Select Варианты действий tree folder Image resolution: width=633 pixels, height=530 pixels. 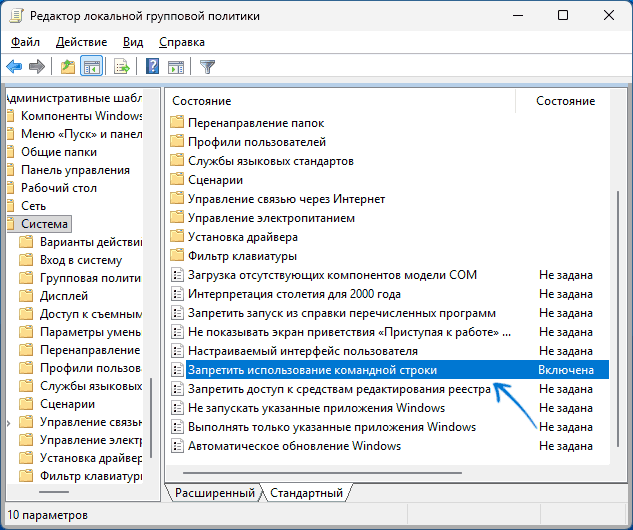90,242
